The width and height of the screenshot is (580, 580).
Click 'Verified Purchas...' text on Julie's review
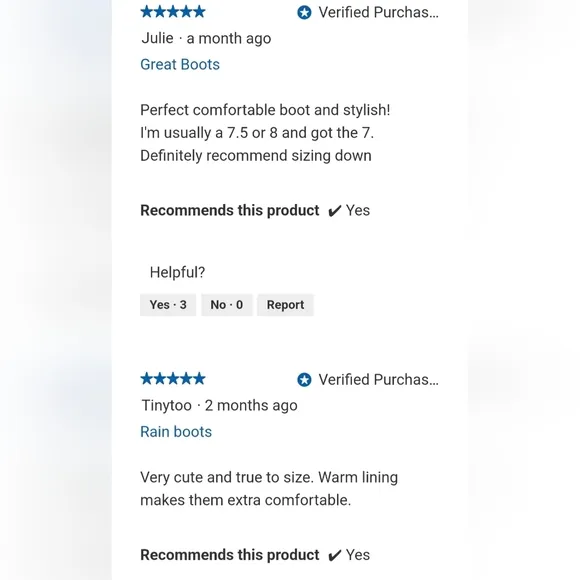point(378,13)
